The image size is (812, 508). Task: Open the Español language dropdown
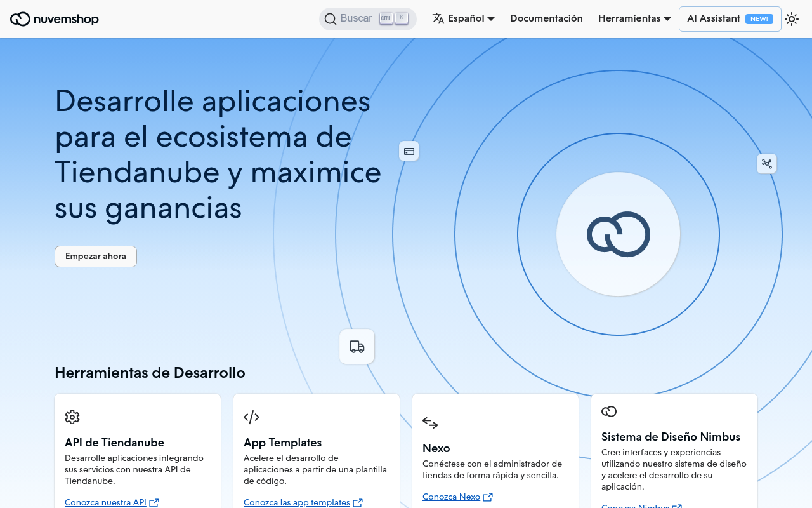click(464, 19)
